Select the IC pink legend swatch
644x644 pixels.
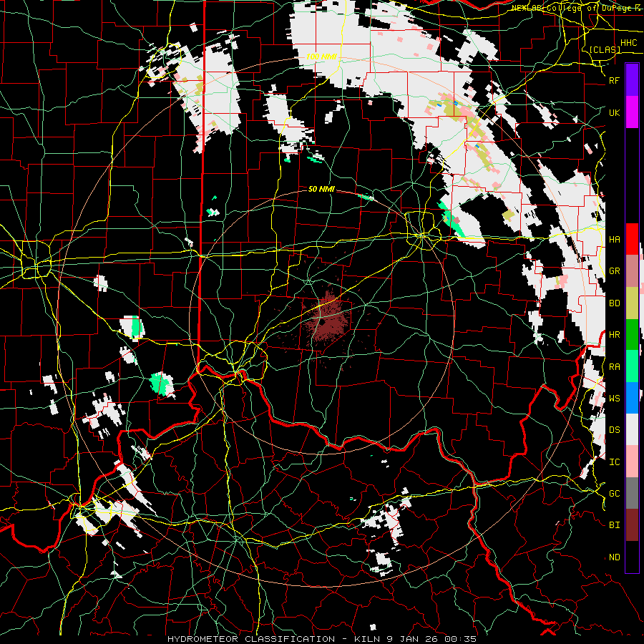(x=632, y=462)
